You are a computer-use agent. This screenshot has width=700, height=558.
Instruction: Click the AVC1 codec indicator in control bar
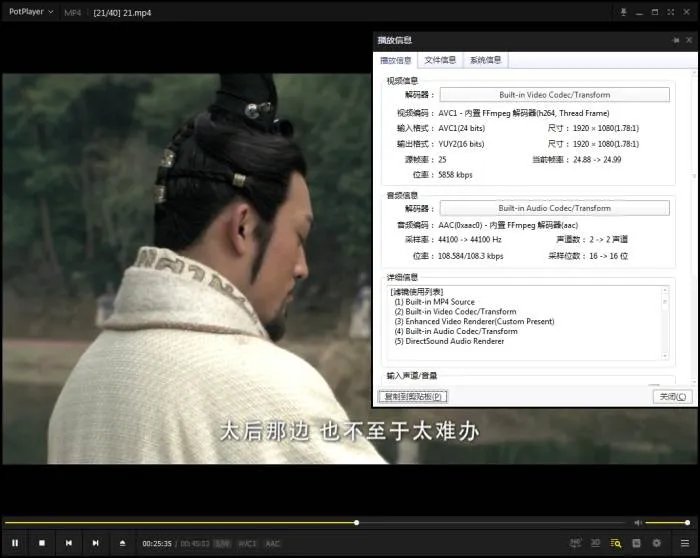(x=247, y=543)
